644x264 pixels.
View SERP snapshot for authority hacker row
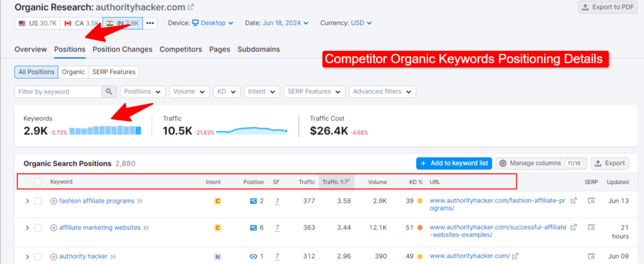point(591,256)
